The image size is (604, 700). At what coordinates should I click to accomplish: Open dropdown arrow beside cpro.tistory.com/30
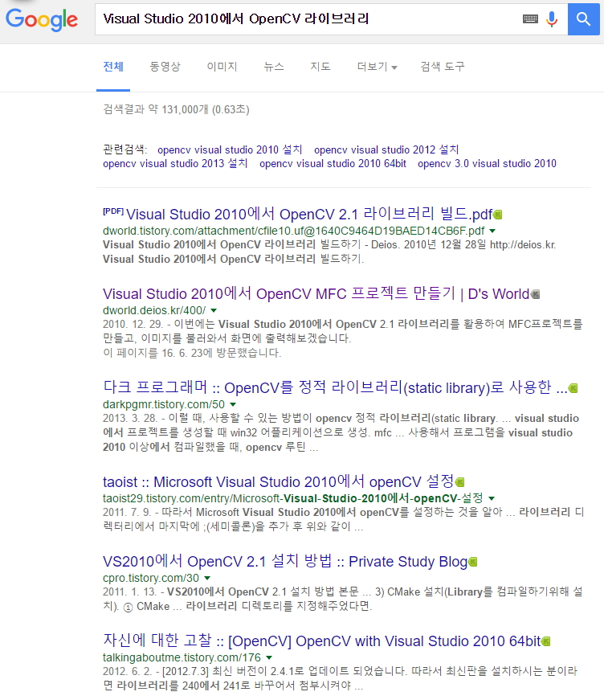click(x=207, y=578)
